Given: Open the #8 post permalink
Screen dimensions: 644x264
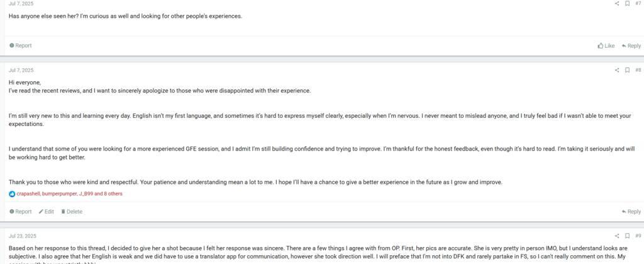Looking at the screenshot, I should pos(638,70).
